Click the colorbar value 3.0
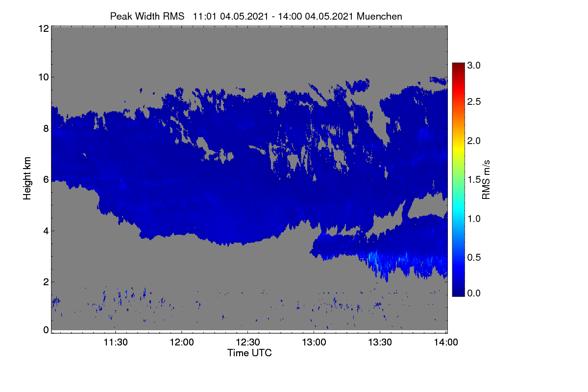 [x=474, y=66]
